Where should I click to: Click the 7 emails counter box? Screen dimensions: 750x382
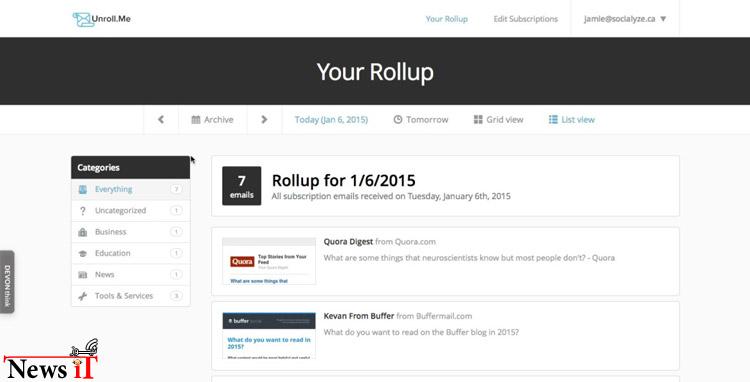242,186
